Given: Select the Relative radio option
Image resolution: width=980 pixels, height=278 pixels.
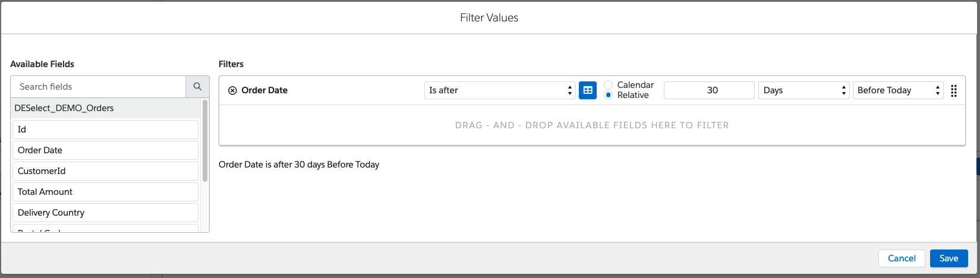Looking at the screenshot, I should click(x=608, y=95).
